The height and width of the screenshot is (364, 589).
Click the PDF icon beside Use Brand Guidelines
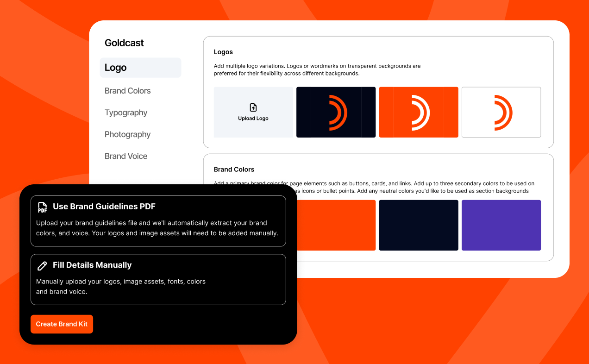(x=43, y=207)
